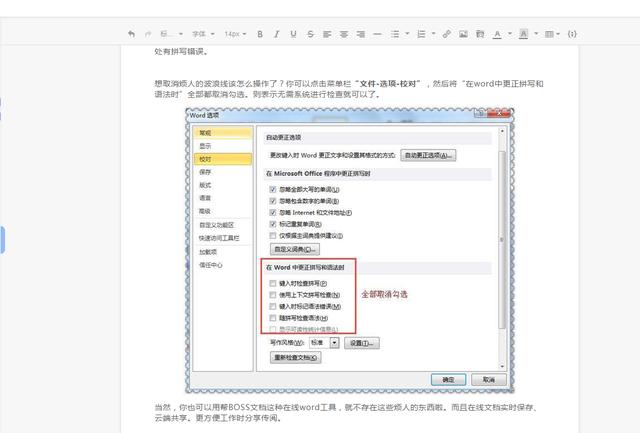
Task: Uncheck 标记重复单词 checkbox
Action: [273, 224]
